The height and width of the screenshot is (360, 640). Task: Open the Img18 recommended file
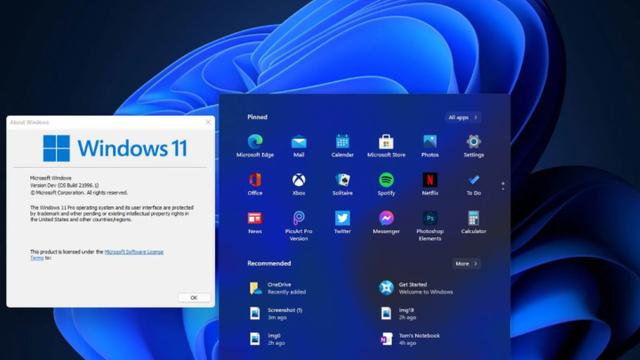[x=398, y=313]
